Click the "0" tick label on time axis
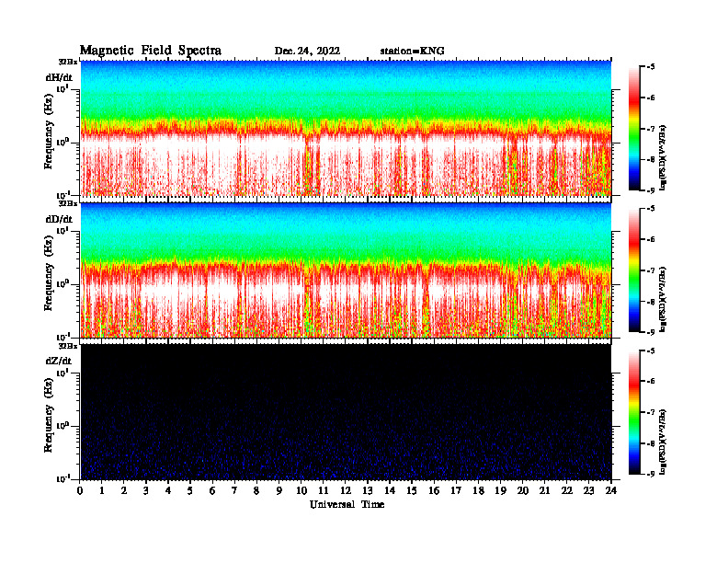Image resolution: width=728 pixels, height=563 pixels. pos(80,491)
